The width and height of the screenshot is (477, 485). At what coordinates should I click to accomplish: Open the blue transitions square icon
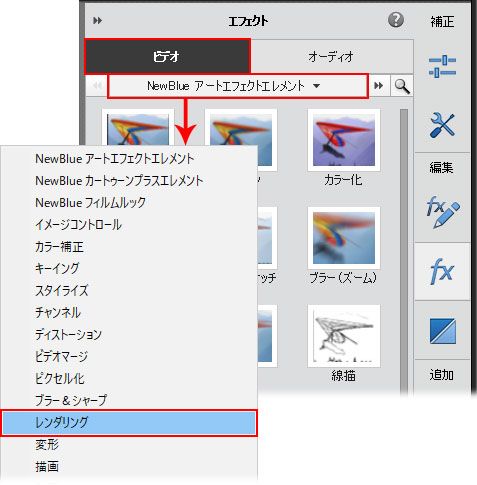(x=443, y=331)
